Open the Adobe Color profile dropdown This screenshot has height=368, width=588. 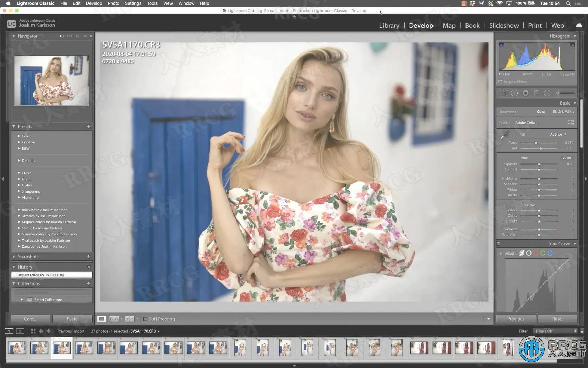527,123
